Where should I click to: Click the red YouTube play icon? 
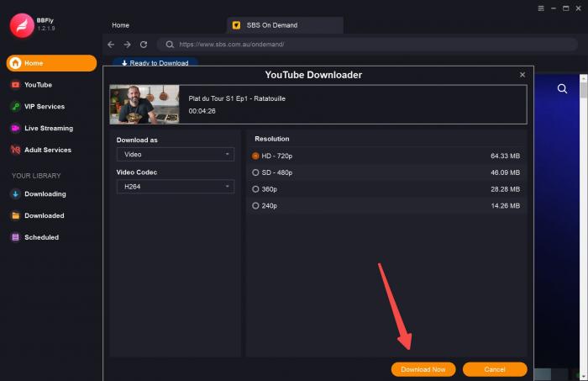pos(15,85)
